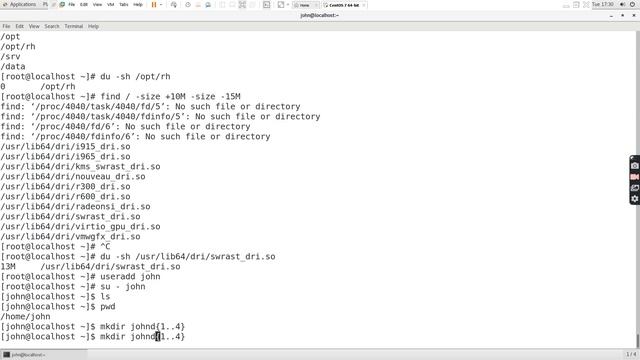The width and height of the screenshot is (640, 360).
Task: Click the take snapshot clock icon
Action: tap(188, 4)
